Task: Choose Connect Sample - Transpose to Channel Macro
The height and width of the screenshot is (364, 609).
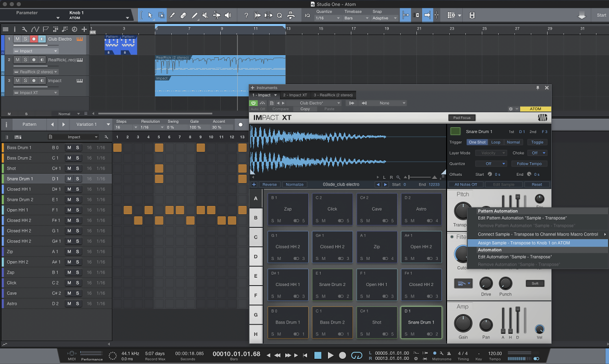Action: [537, 235]
